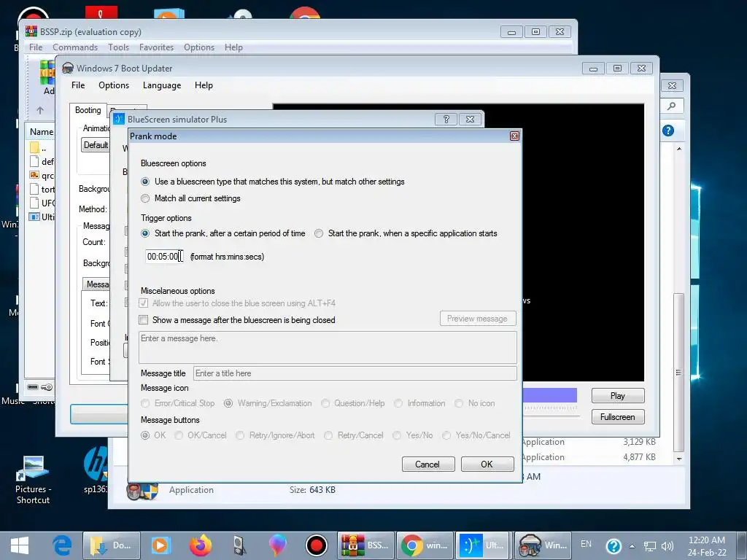This screenshot has width=747, height=560.
Task: Open the Windows Start button
Action: pos(20,545)
